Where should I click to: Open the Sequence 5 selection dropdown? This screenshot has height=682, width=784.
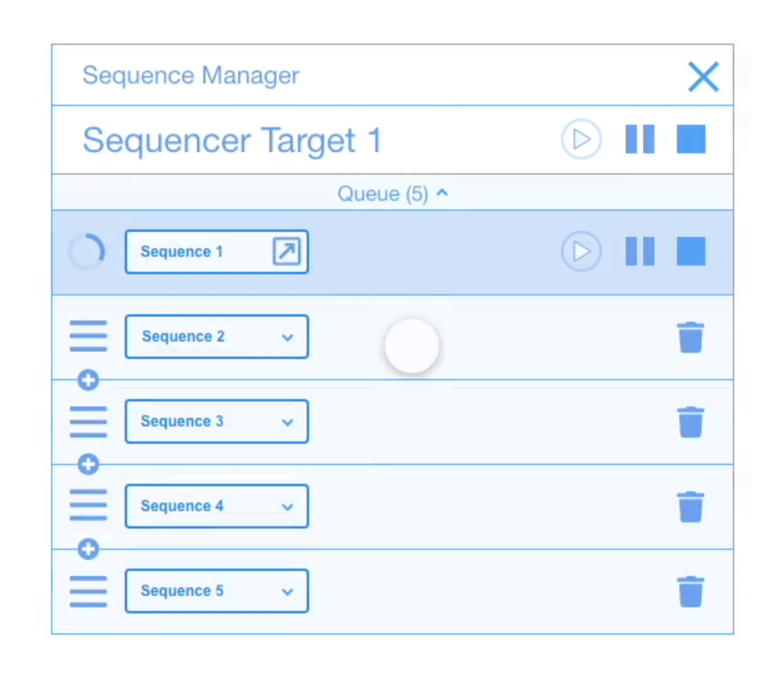(x=287, y=592)
